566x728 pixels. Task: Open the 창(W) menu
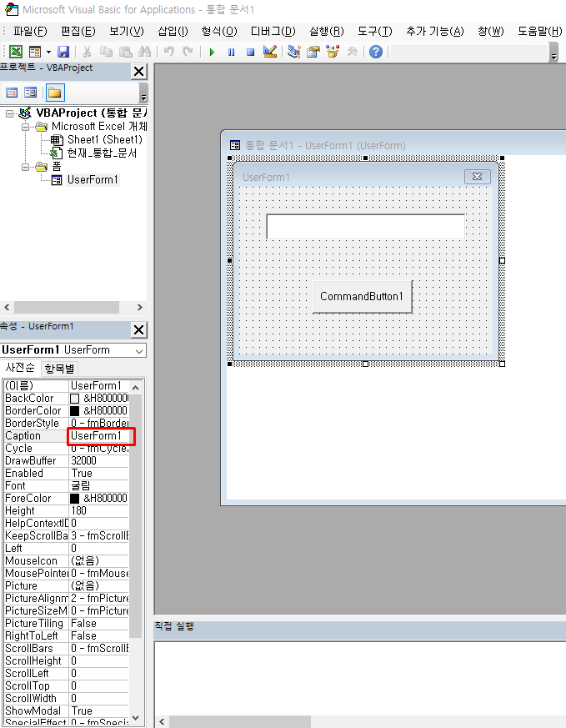point(490,31)
